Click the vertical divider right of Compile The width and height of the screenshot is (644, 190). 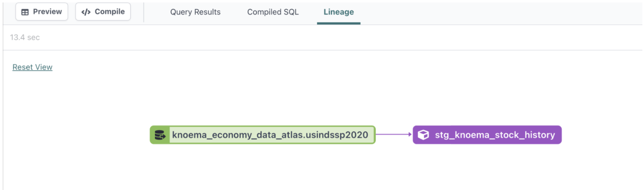(144, 12)
